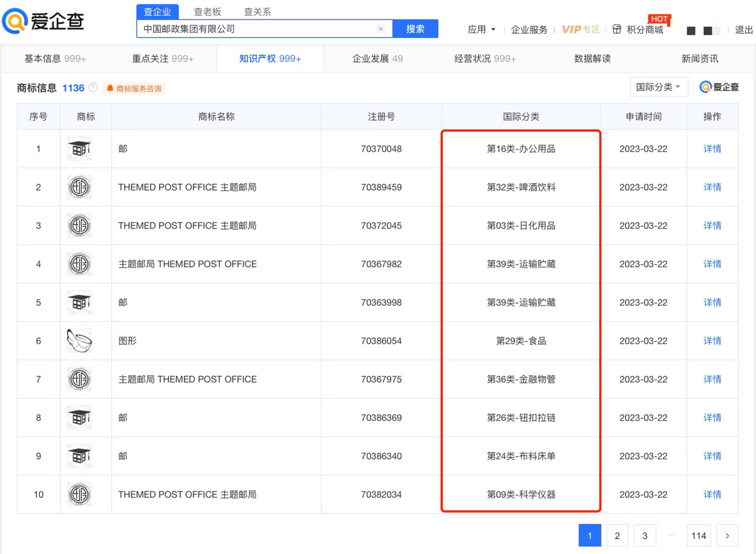The height and width of the screenshot is (554, 756).
Task: Open the 经营状况 tab
Action: [x=485, y=59]
